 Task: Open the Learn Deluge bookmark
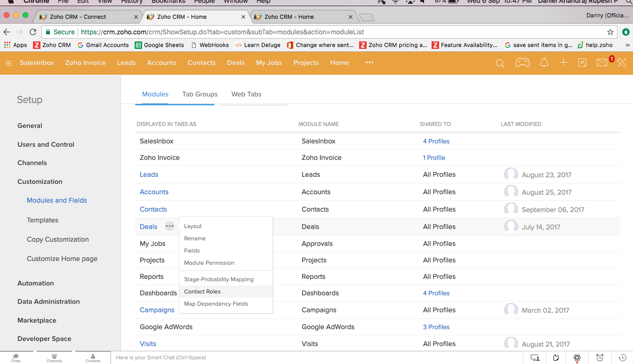257,45
